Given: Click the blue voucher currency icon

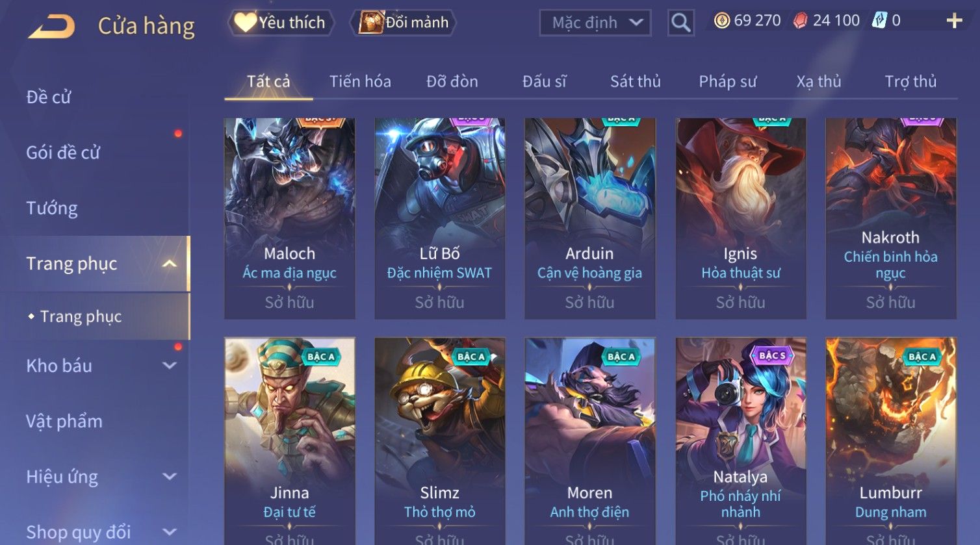Looking at the screenshot, I should tap(879, 21).
